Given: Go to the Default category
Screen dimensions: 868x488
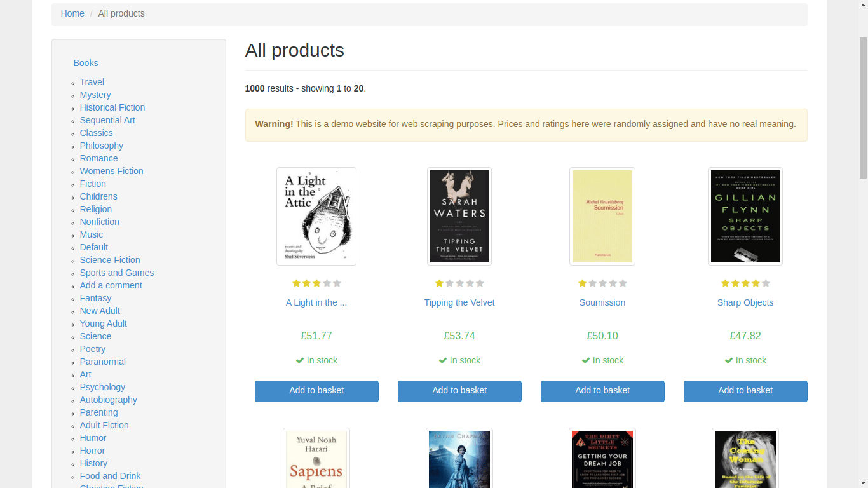Looking at the screenshot, I should click(x=94, y=247).
